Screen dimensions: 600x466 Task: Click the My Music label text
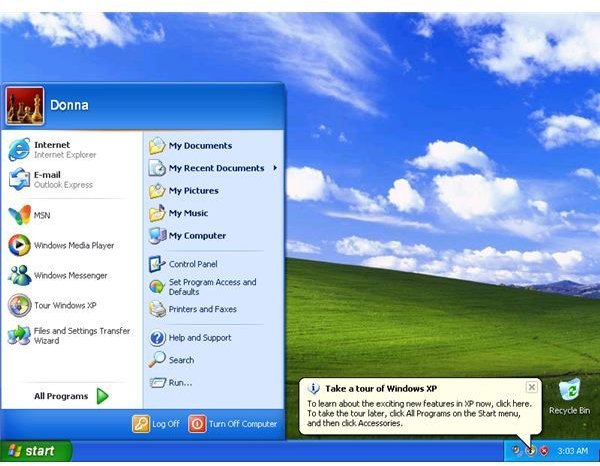tap(188, 213)
